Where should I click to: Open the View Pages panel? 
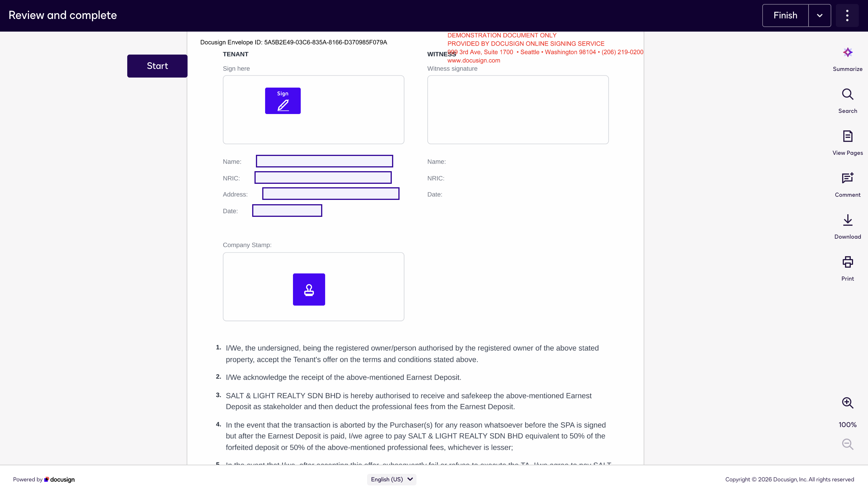click(847, 136)
